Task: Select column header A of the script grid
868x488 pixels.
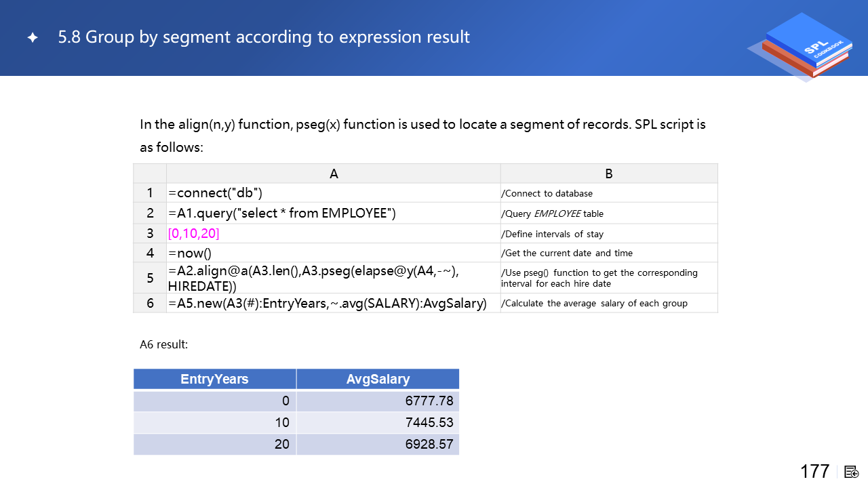Action: point(333,174)
